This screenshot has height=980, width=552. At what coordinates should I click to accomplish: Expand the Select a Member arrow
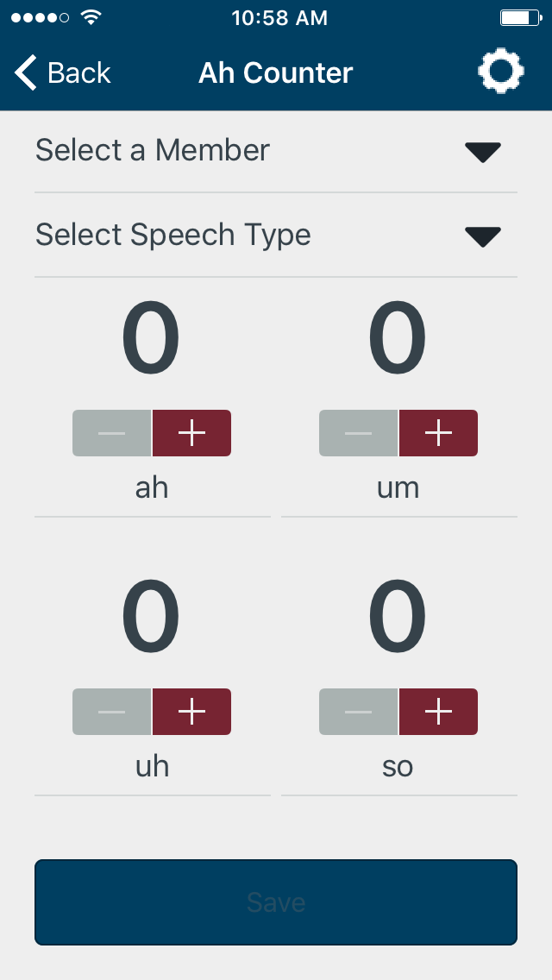483,153
